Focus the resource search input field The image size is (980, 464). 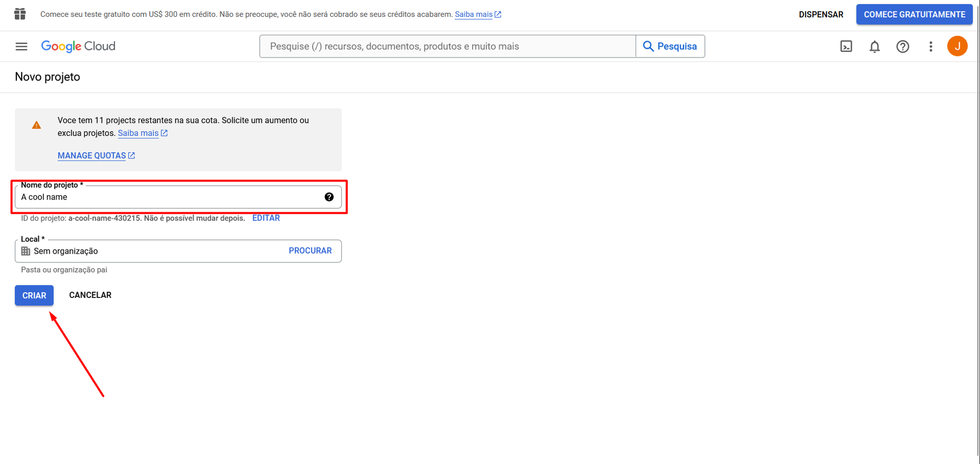click(x=447, y=46)
